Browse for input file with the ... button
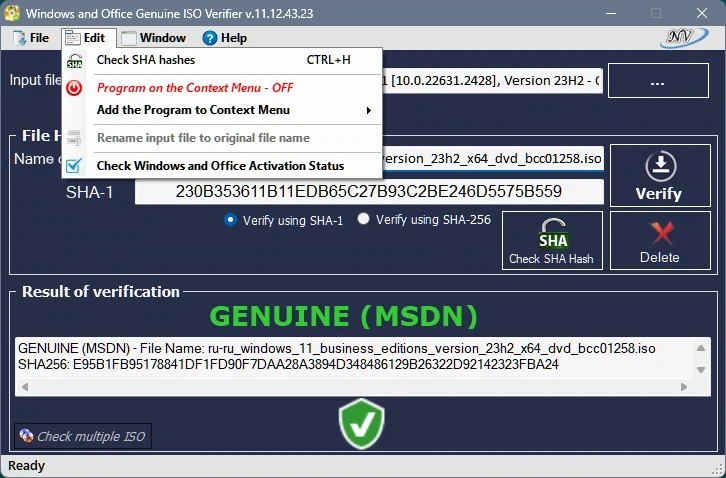Screen dimensions: 726x478 [x=658, y=81]
